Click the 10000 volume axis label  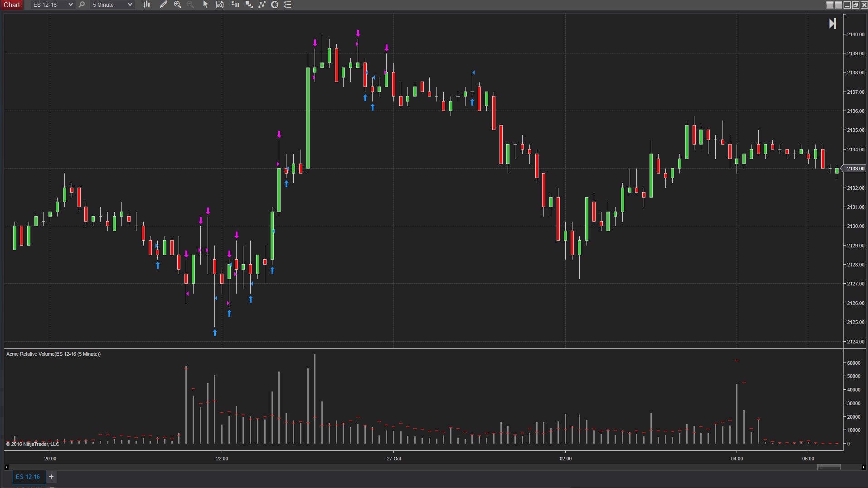(854, 430)
